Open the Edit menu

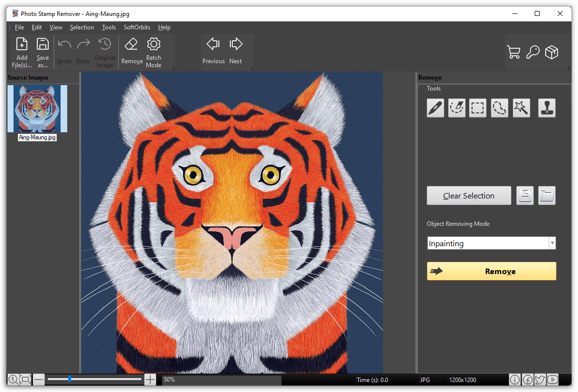click(36, 27)
